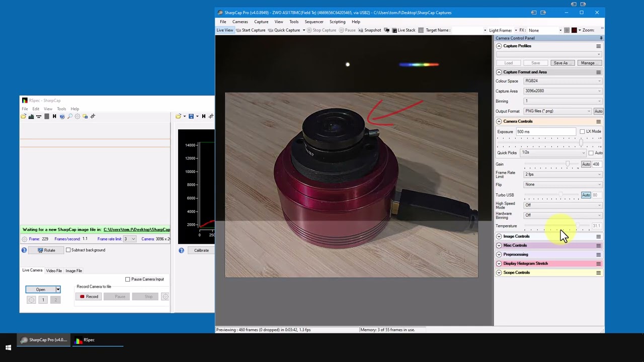
Task: Click Snapshot in SharpCap toolbar
Action: coord(369,30)
